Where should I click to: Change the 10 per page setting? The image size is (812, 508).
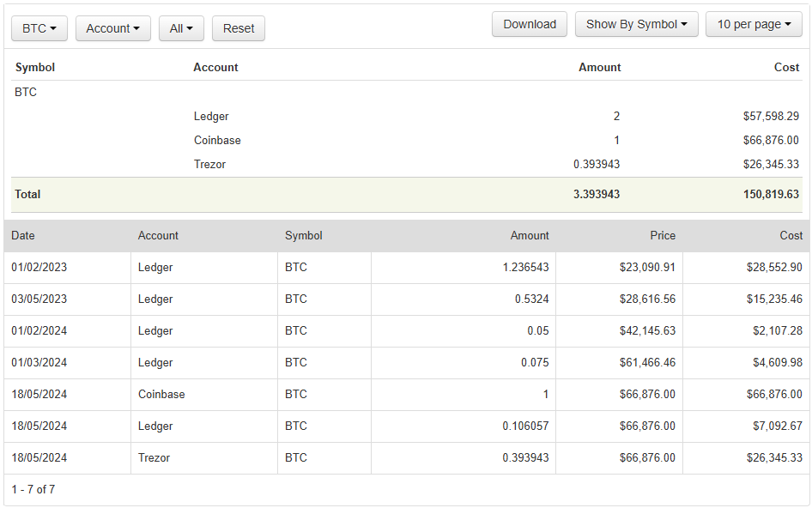point(754,24)
